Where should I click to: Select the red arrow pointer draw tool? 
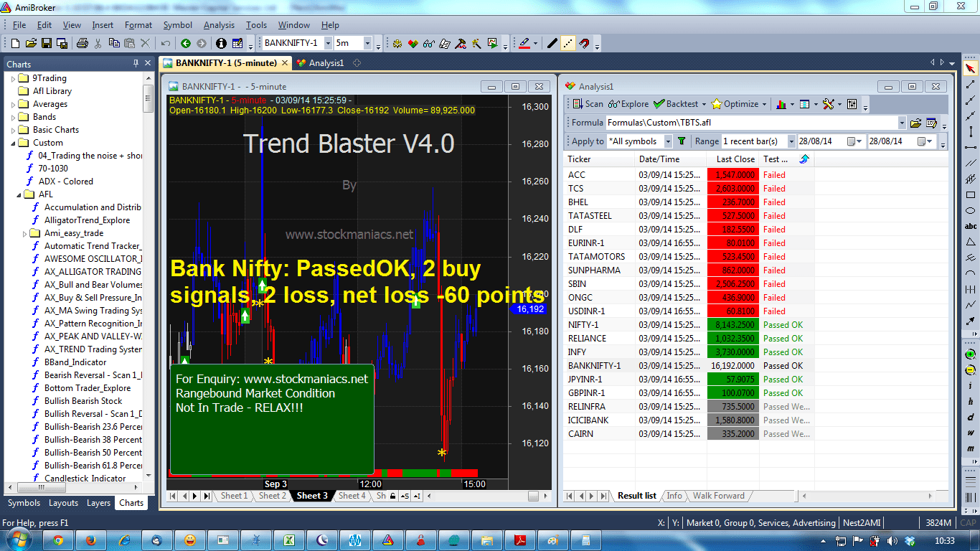pos(970,69)
